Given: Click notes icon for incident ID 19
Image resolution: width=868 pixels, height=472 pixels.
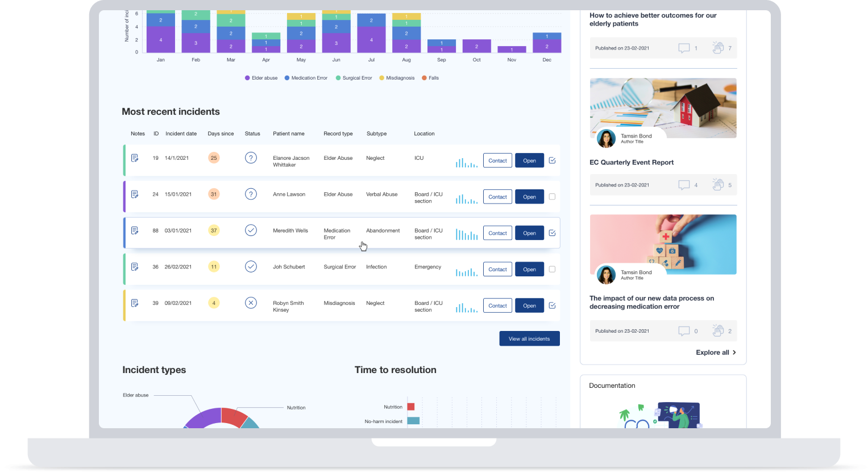Looking at the screenshot, I should pyautogui.click(x=135, y=158).
